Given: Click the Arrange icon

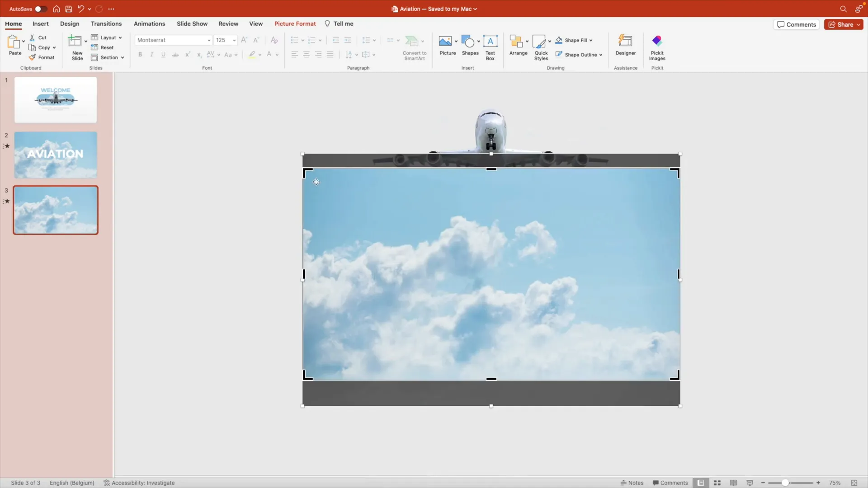Looking at the screenshot, I should point(516,41).
